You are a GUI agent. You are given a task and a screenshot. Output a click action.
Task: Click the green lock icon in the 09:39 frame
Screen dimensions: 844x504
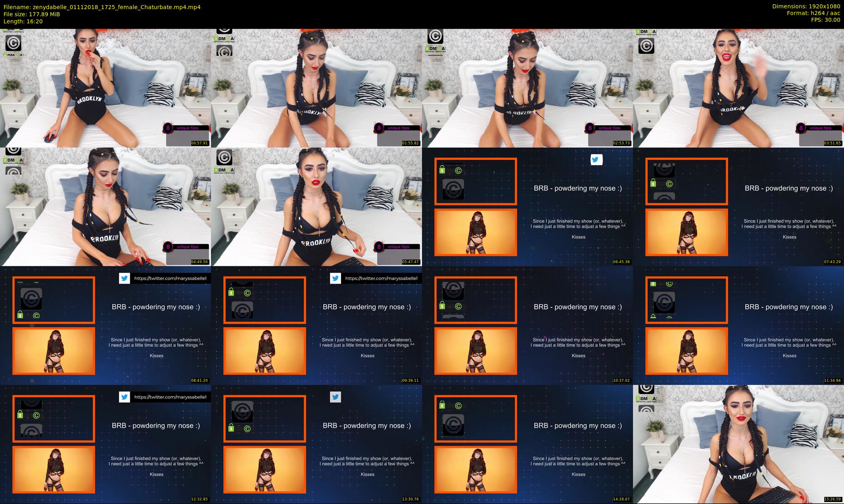pos(231,292)
